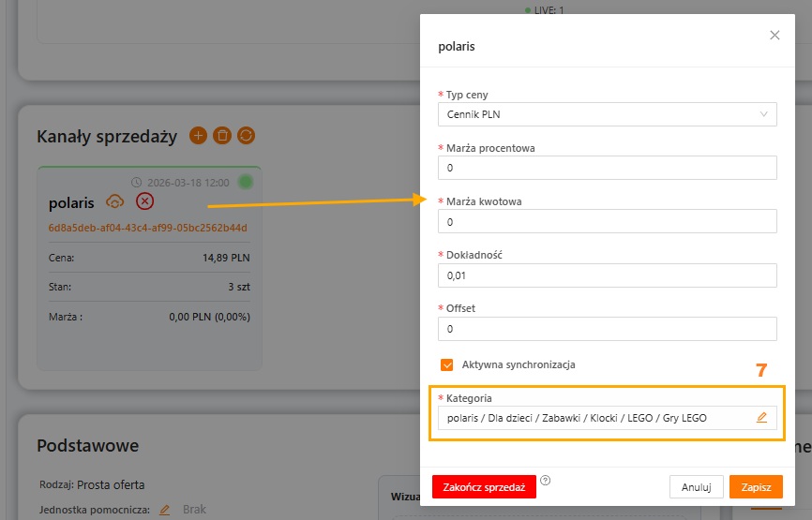The image size is (812, 520).
Task: Click the refresh sales channels icon
Action: 246,136
